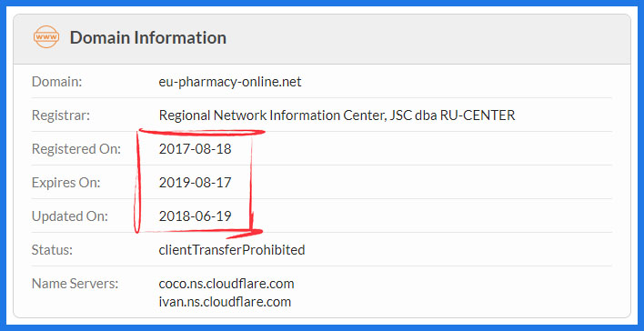Viewport: 644px width, 331px height.
Task: Click the clientTransferProhibited status value
Action: [232, 250]
